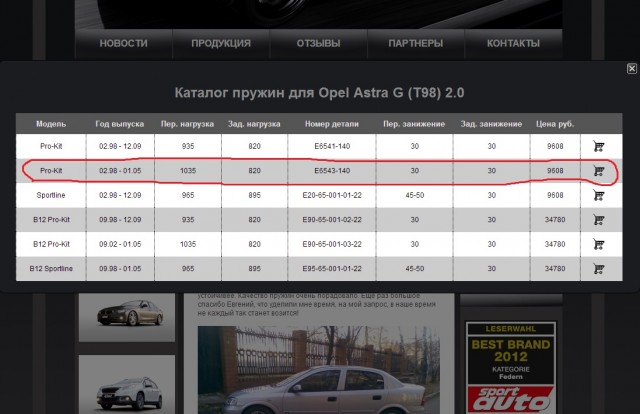Viewport: 640px width, 414px height.
Task: Click cart icon for part E6543-140
Action: [x=598, y=171]
